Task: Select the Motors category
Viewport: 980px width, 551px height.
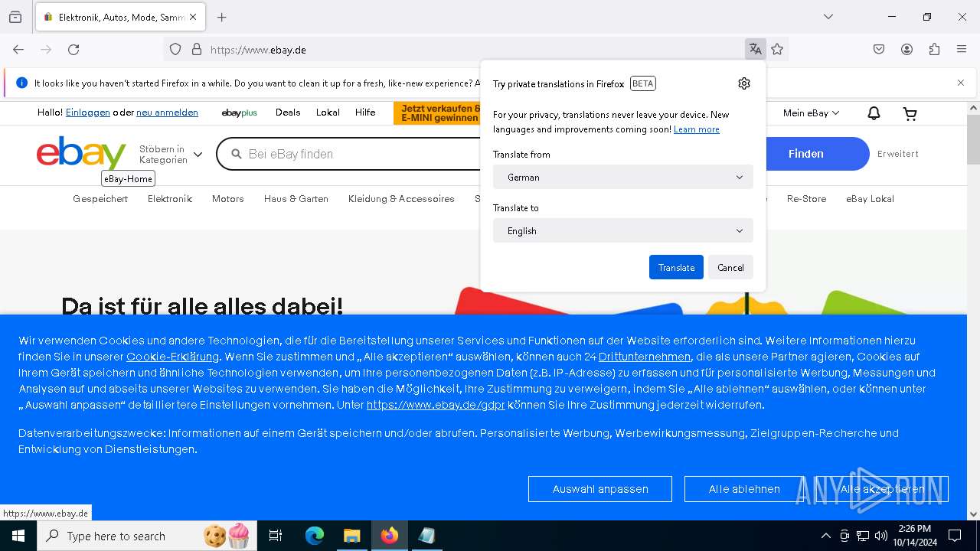Action: pyautogui.click(x=228, y=199)
